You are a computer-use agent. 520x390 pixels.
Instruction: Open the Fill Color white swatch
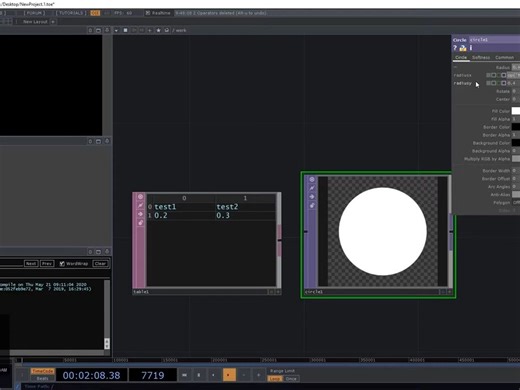point(516,111)
